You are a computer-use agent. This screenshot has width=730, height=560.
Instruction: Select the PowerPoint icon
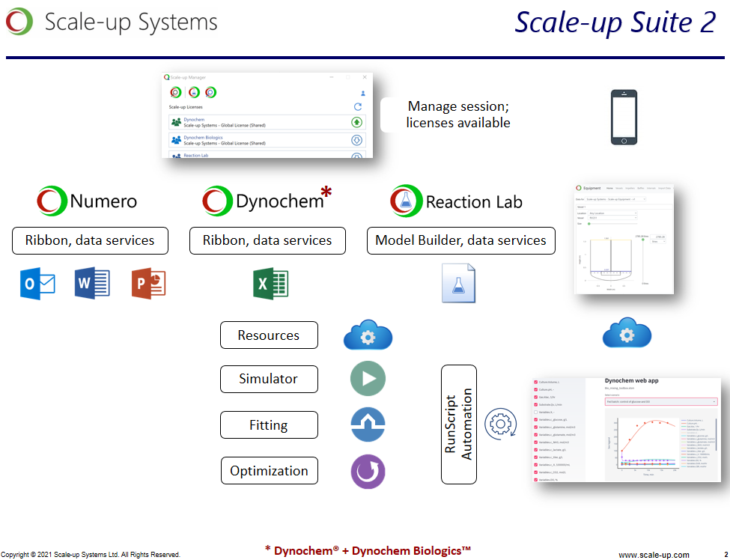[x=148, y=284]
